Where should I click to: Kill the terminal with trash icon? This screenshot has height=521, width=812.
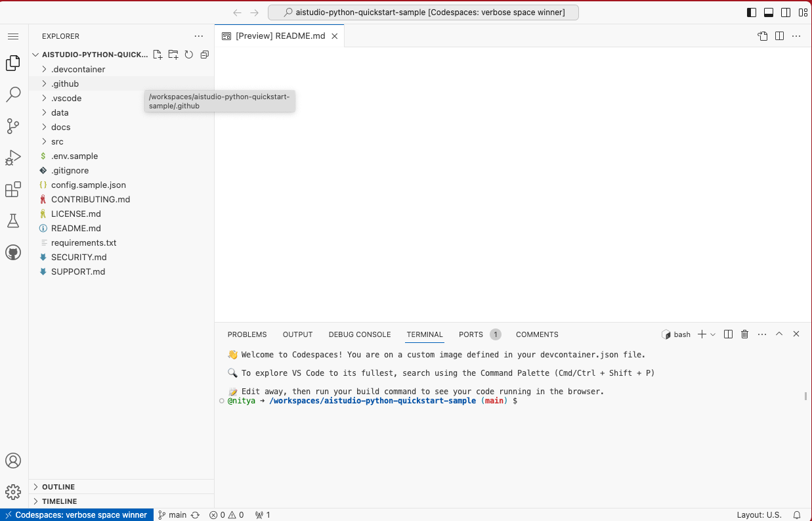745,334
